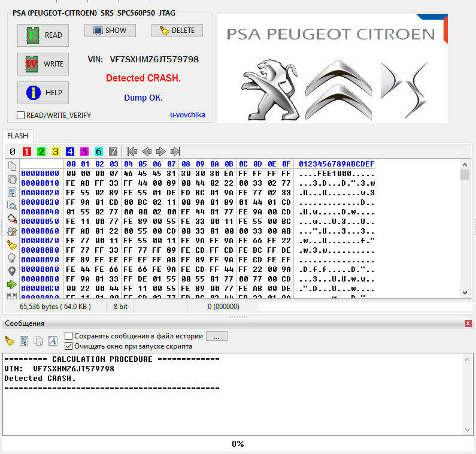Viewport: 476px width, 454px height.
Task: Click the 'CALCULATION PROCEDURE' log line
Action: [112, 359]
